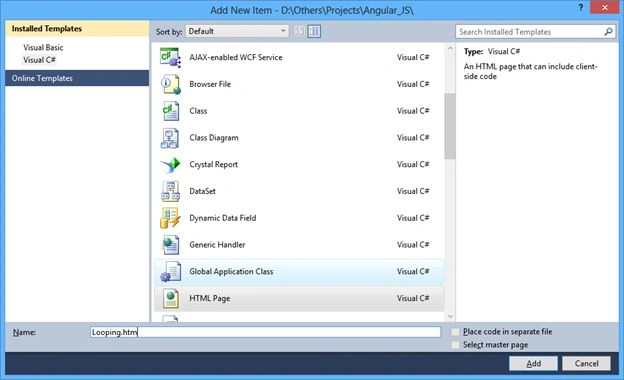
Task: Click the Add button
Action: [533, 363]
